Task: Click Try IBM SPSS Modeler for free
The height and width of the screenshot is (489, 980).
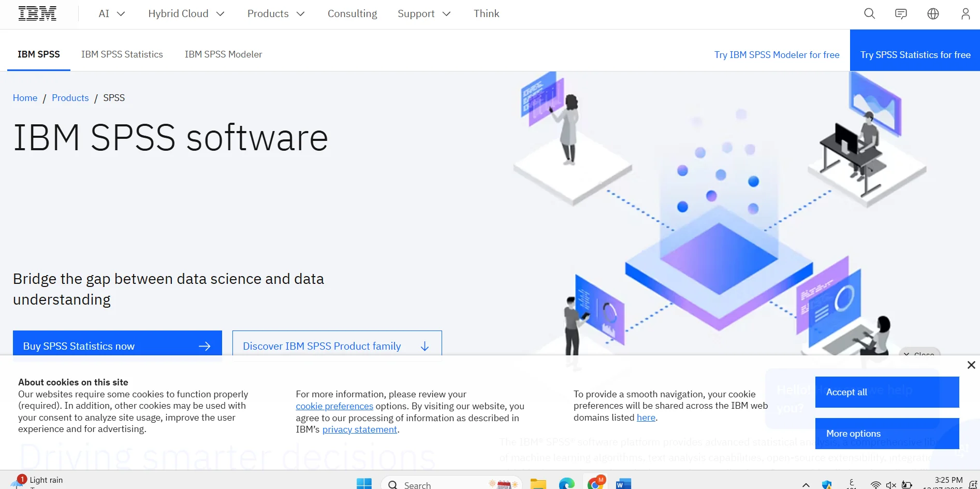Action: tap(777, 55)
